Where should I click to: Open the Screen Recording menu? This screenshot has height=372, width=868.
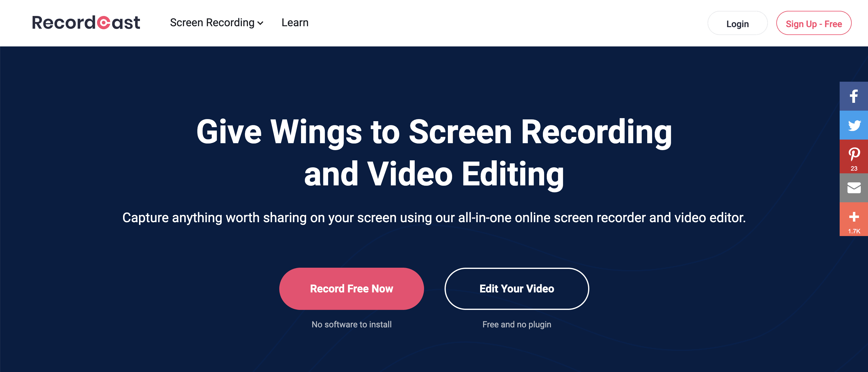(212, 23)
